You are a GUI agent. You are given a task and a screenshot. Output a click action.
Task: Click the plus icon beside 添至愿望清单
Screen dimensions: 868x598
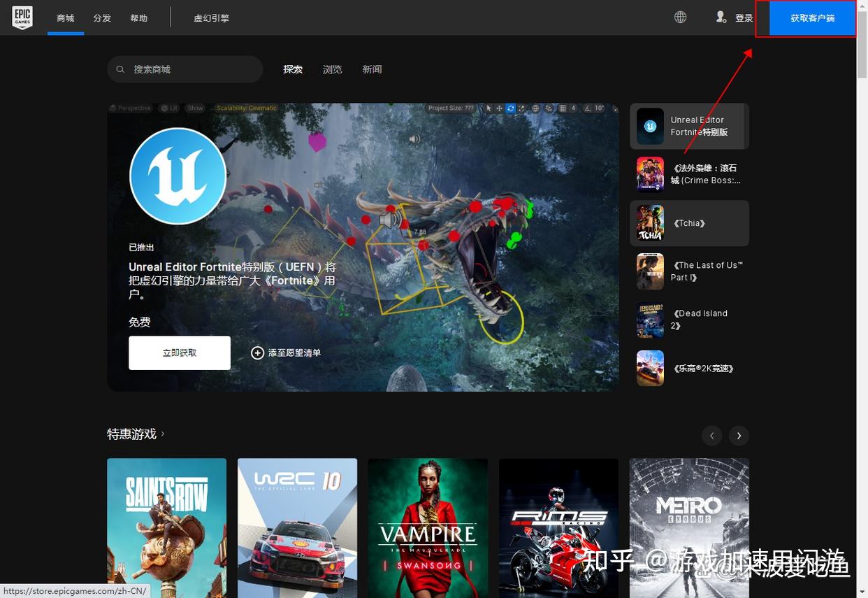click(x=257, y=353)
